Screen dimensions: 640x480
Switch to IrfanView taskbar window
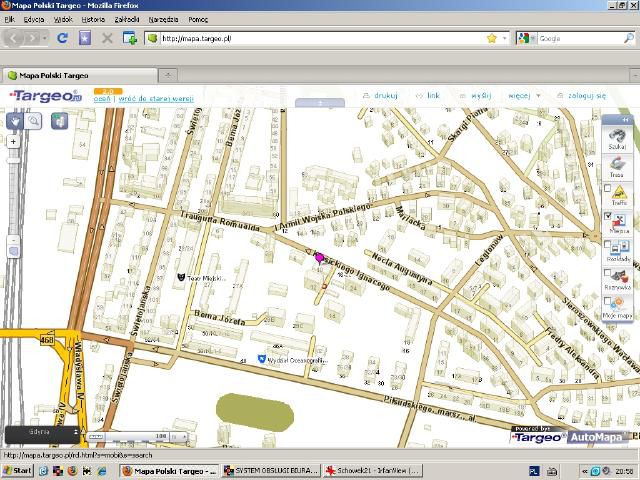(x=373, y=471)
